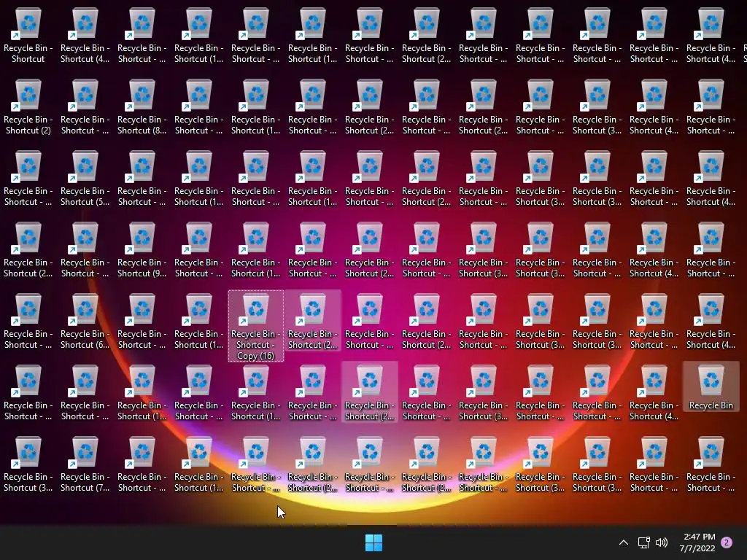Select the original Recycle Bin icon without shortcut arrow
This screenshot has height=560, width=747.
click(x=711, y=386)
